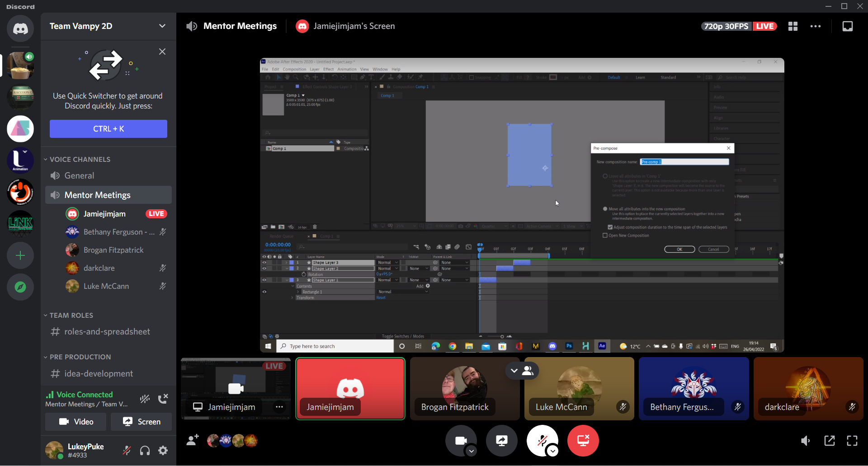
Task: Select darklare participant tile
Action: click(x=808, y=389)
